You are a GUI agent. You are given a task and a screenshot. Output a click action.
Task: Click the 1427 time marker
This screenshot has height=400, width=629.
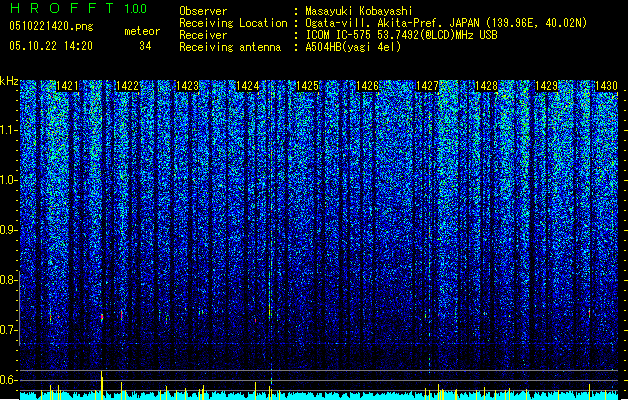[427, 86]
